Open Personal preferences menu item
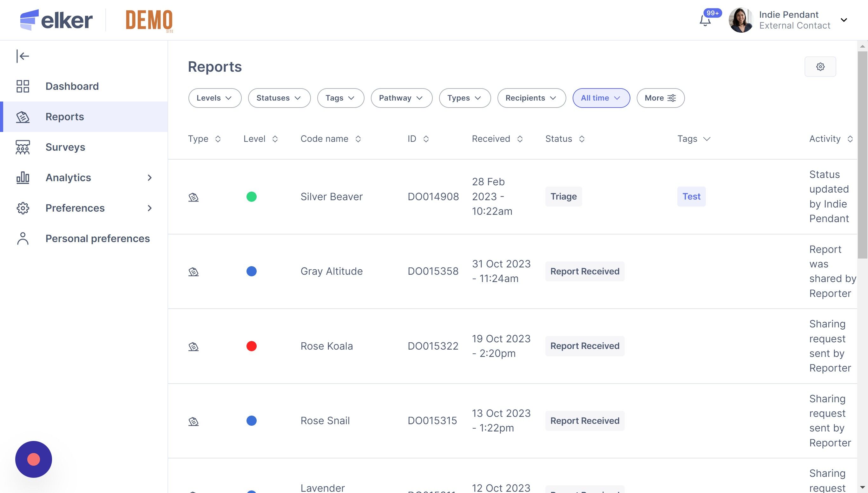The width and height of the screenshot is (868, 493). click(97, 239)
